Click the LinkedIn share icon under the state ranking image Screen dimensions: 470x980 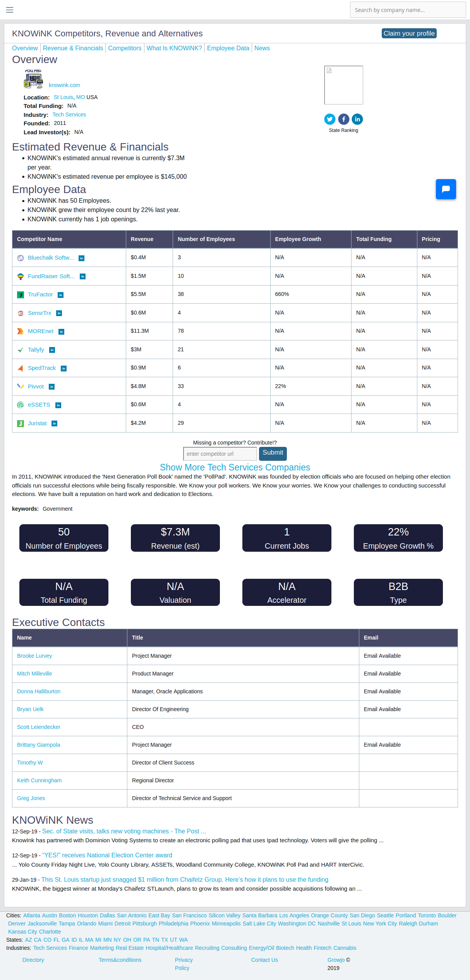coord(357,119)
